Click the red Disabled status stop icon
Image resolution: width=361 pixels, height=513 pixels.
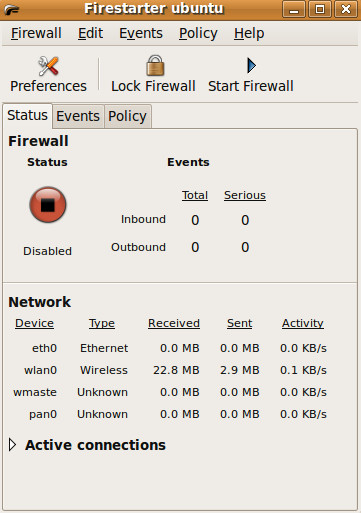pyautogui.click(x=48, y=205)
